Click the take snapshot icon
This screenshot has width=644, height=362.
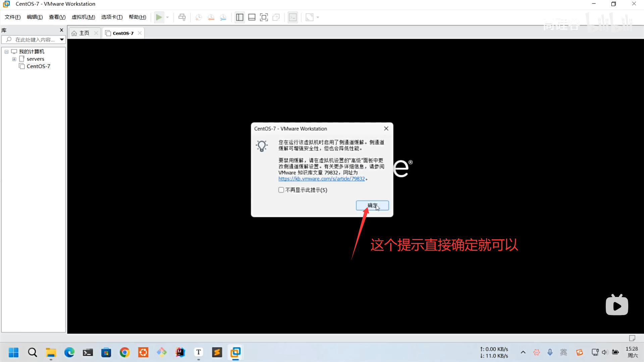[x=199, y=17]
